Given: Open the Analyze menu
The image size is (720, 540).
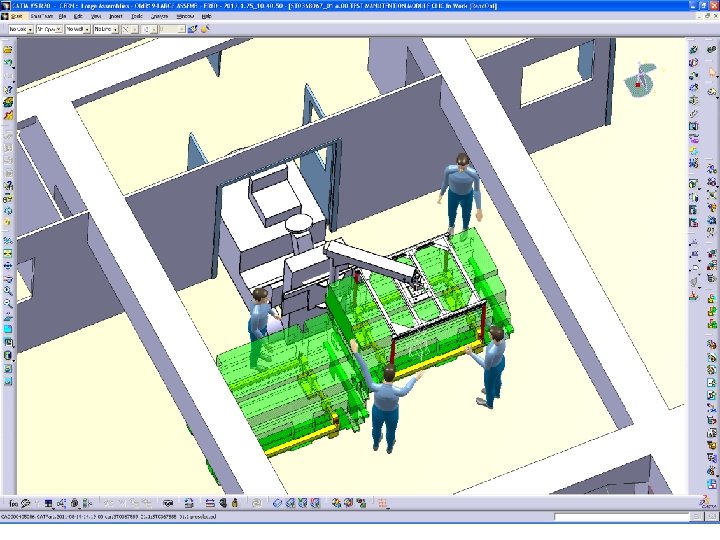Looking at the screenshot, I should click(159, 16).
